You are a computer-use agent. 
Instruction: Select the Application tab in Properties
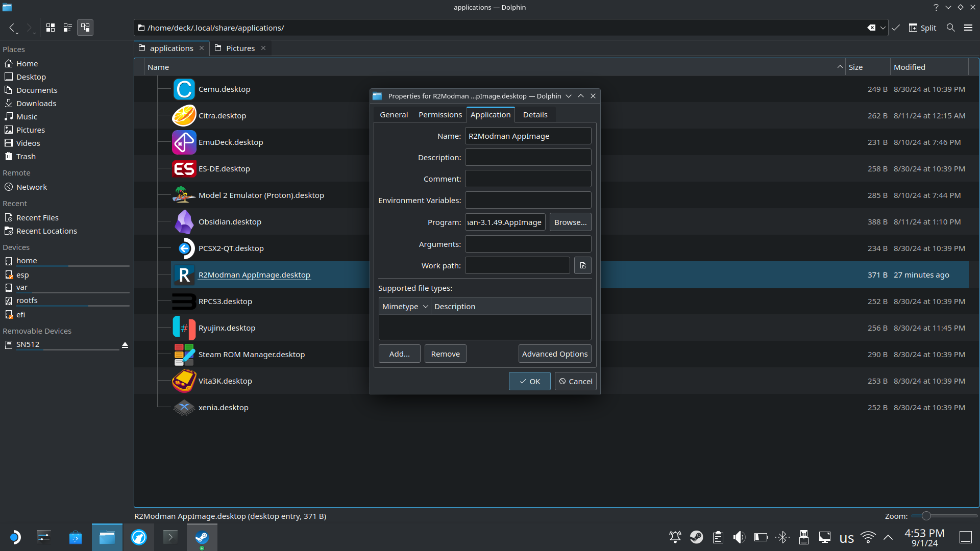point(491,115)
